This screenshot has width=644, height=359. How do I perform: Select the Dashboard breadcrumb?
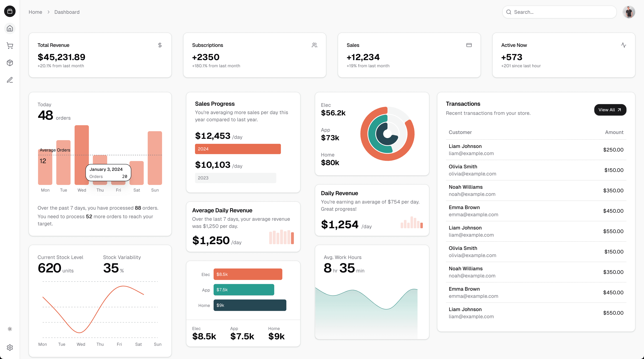click(67, 12)
